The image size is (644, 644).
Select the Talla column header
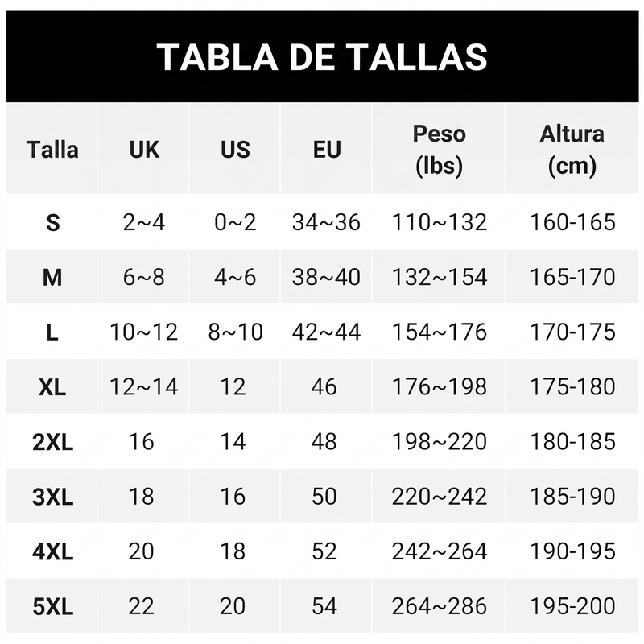coord(52,149)
